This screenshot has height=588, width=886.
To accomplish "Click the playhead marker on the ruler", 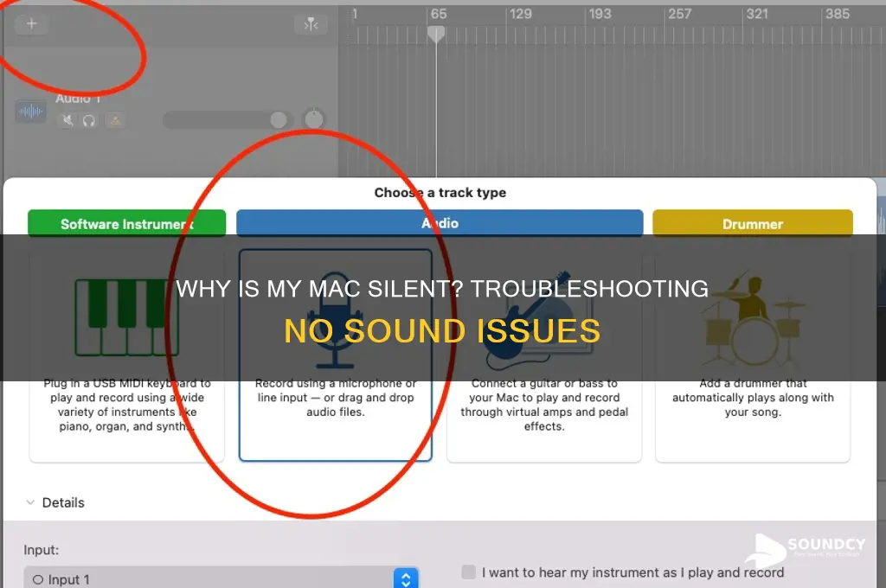I will [x=436, y=35].
